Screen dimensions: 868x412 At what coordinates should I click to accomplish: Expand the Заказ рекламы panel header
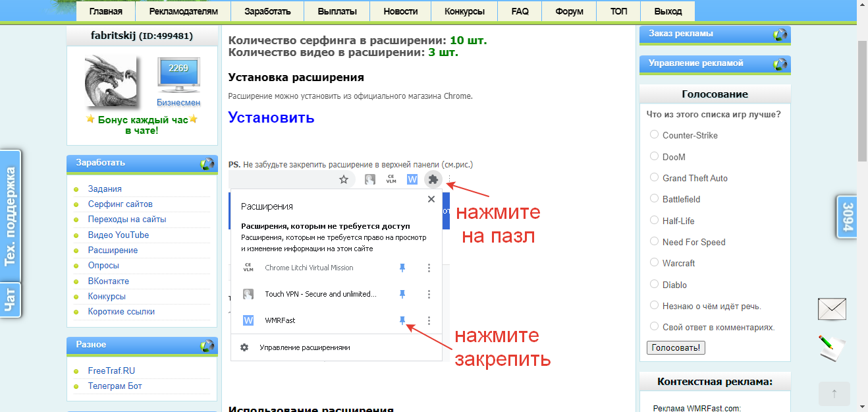tap(715, 34)
